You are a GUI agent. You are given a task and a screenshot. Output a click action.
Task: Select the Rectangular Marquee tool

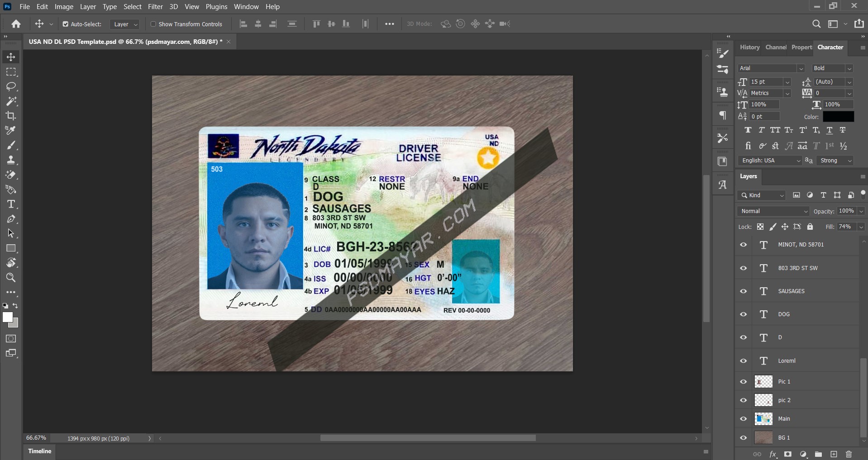(x=11, y=72)
